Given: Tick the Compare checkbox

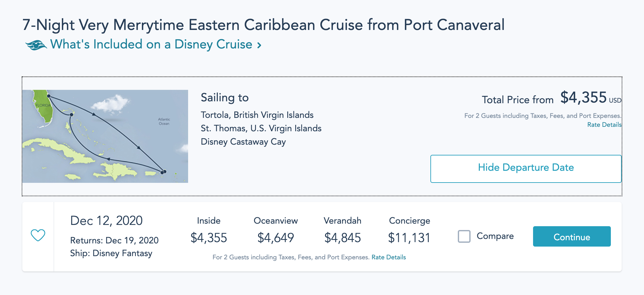Looking at the screenshot, I should tap(464, 236).
